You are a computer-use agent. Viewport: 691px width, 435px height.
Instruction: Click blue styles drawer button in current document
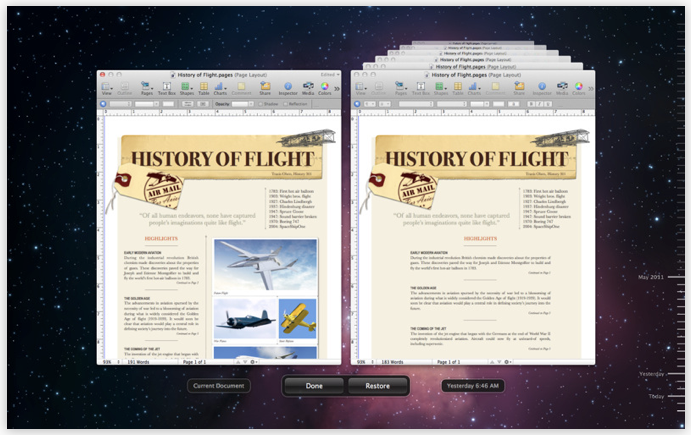[103, 104]
